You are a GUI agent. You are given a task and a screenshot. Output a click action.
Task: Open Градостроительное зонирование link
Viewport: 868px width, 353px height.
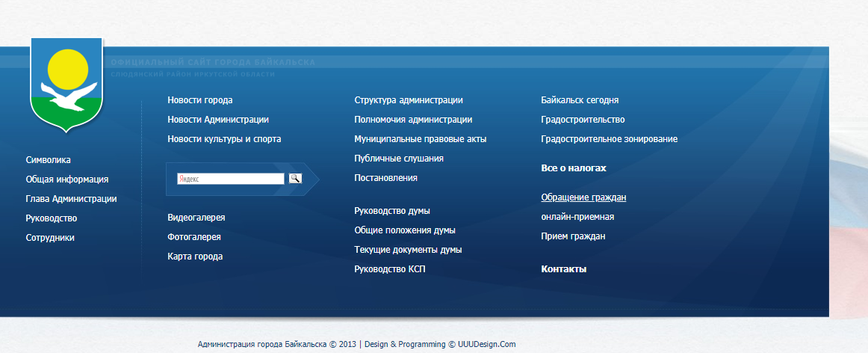click(x=609, y=139)
